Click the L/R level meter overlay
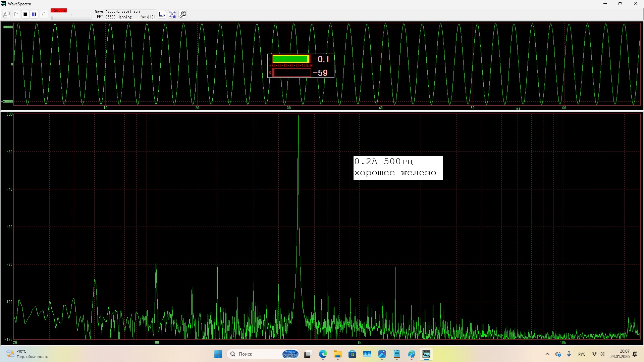The height and width of the screenshot is (362, 644). click(x=301, y=66)
